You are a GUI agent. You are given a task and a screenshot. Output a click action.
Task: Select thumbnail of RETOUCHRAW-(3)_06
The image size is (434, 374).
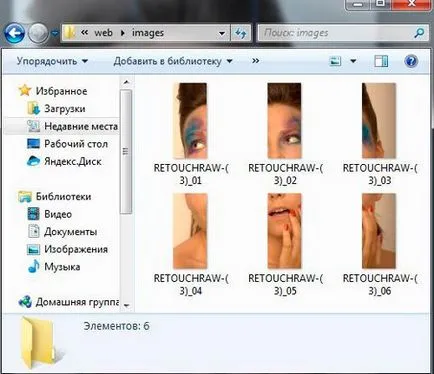pos(379,231)
